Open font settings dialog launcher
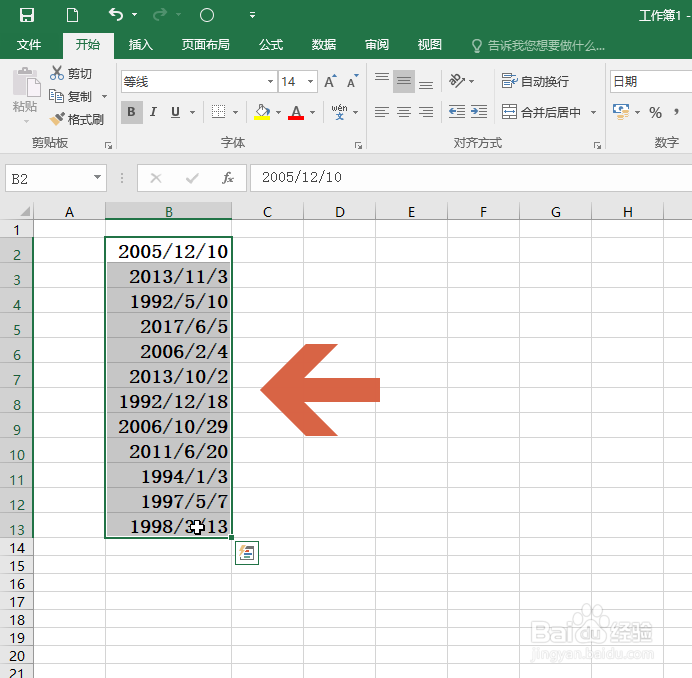The height and width of the screenshot is (678, 692). pyautogui.click(x=358, y=146)
